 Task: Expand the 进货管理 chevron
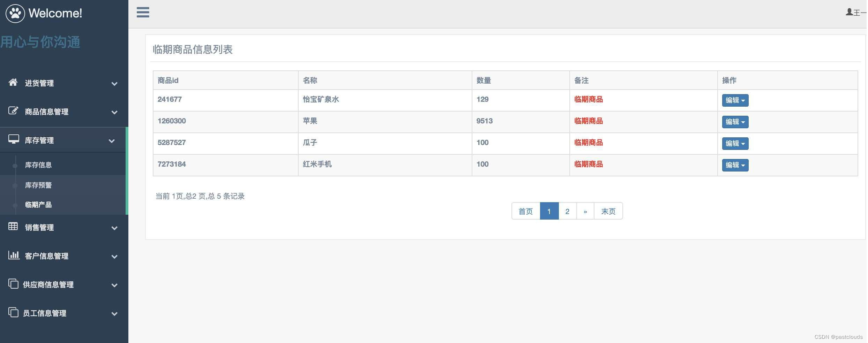coord(114,84)
